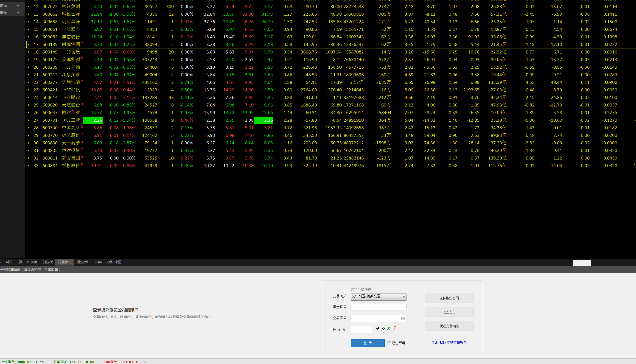
Task: Click the yellow bullet of row 27 *ST工新
Action: [x=29, y=120]
